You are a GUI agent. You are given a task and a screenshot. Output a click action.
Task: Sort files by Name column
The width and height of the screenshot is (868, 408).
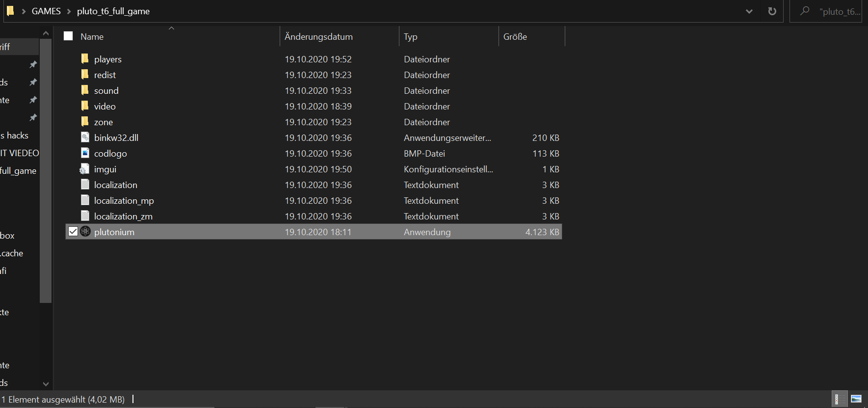click(92, 37)
